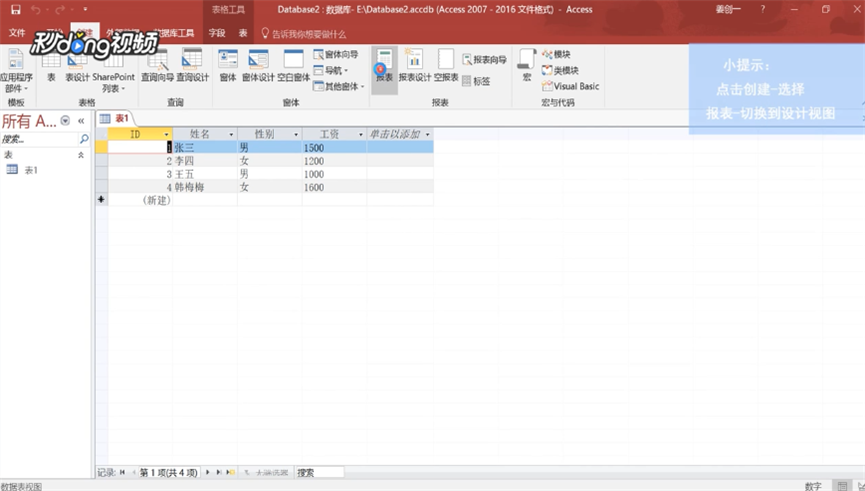The width and height of the screenshot is (865, 491).
Task: Launch the Form Wizard
Action: pos(336,54)
